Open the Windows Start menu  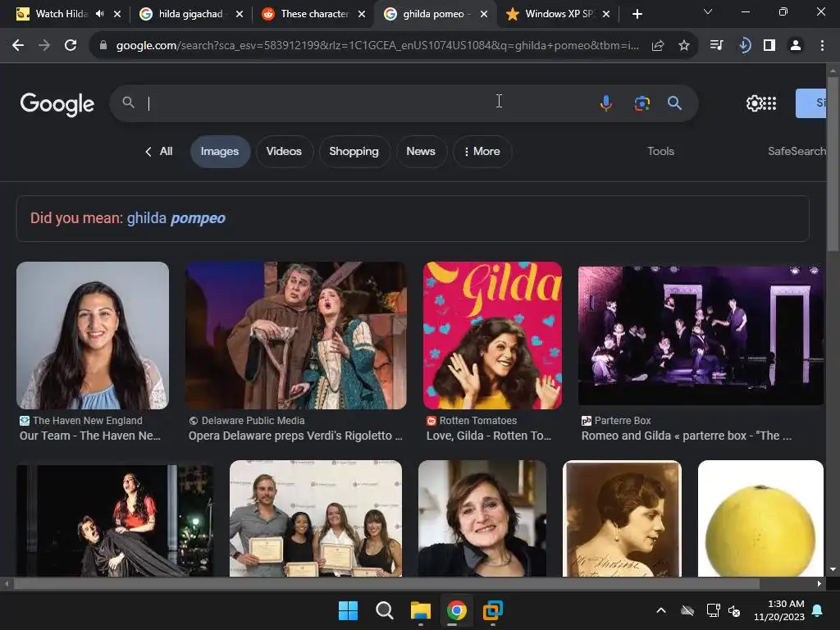point(348,610)
